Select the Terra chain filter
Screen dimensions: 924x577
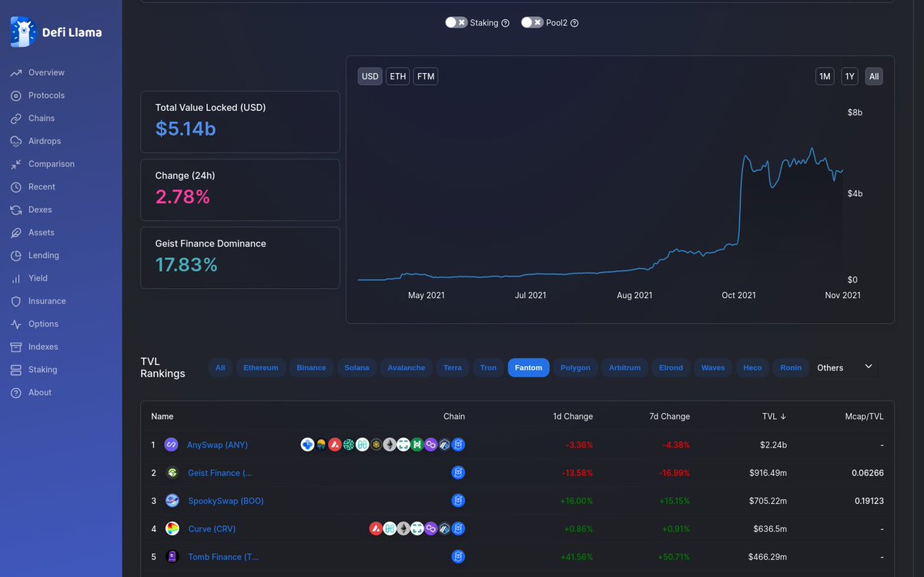click(453, 367)
